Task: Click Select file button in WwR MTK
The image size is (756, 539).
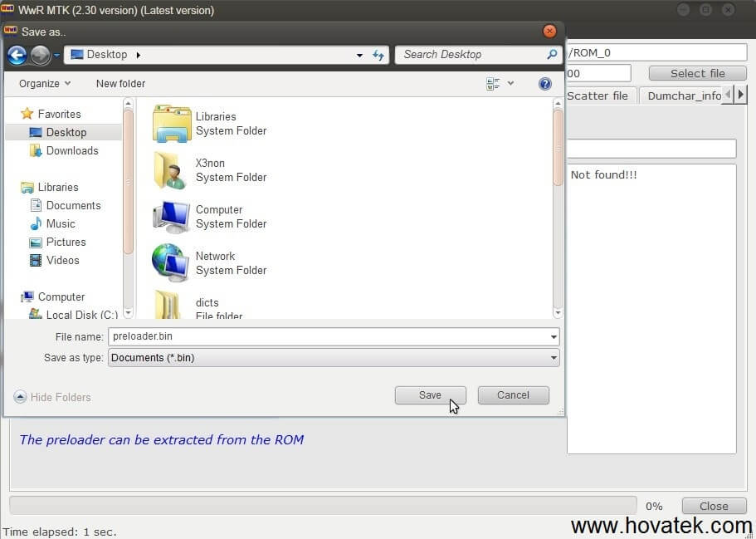Action: (697, 73)
